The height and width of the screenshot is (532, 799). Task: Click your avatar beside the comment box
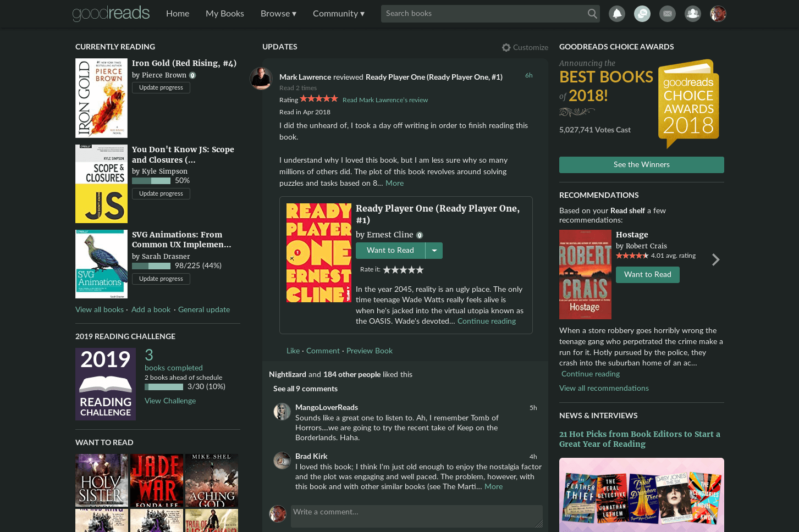click(x=278, y=514)
